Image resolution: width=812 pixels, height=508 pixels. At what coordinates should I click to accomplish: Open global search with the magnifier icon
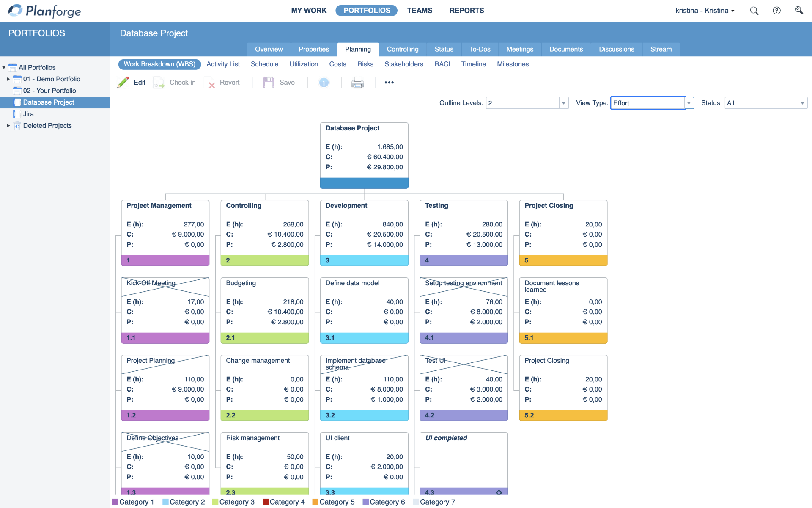pos(754,11)
